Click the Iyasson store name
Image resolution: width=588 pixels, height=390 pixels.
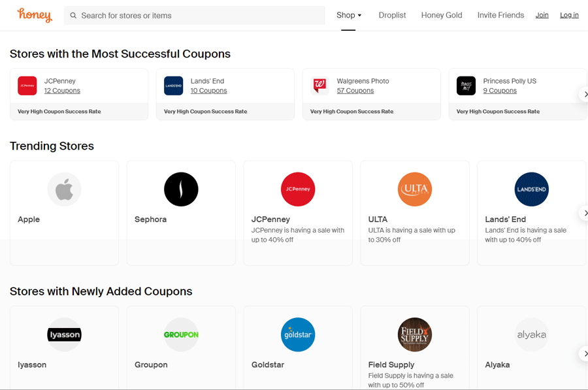(32, 365)
